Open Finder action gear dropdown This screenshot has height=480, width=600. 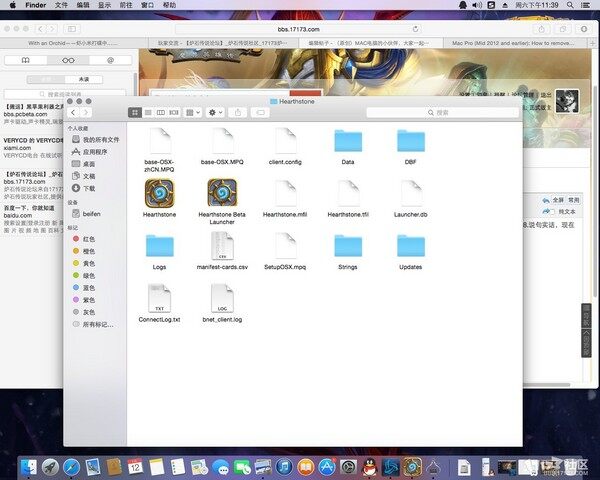click(x=215, y=113)
